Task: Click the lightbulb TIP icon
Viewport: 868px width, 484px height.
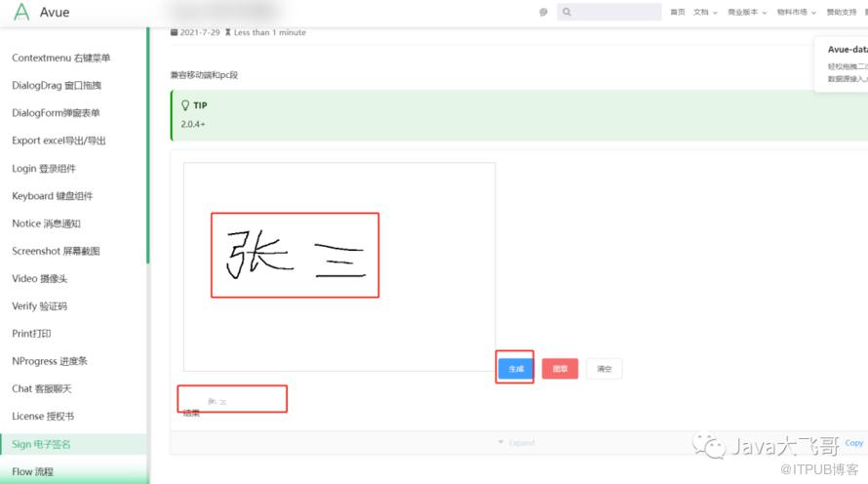Action: coord(185,104)
